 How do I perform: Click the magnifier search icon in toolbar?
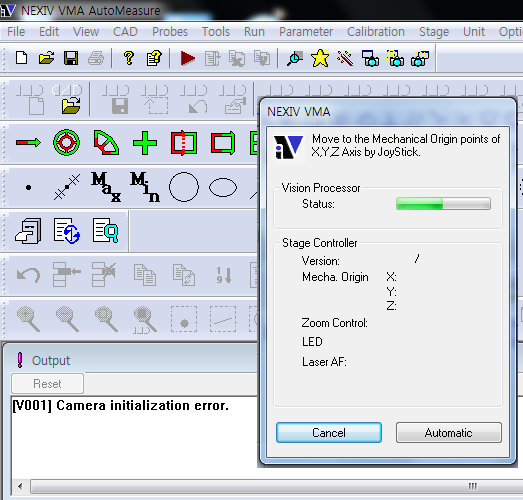(x=295, y=58)
